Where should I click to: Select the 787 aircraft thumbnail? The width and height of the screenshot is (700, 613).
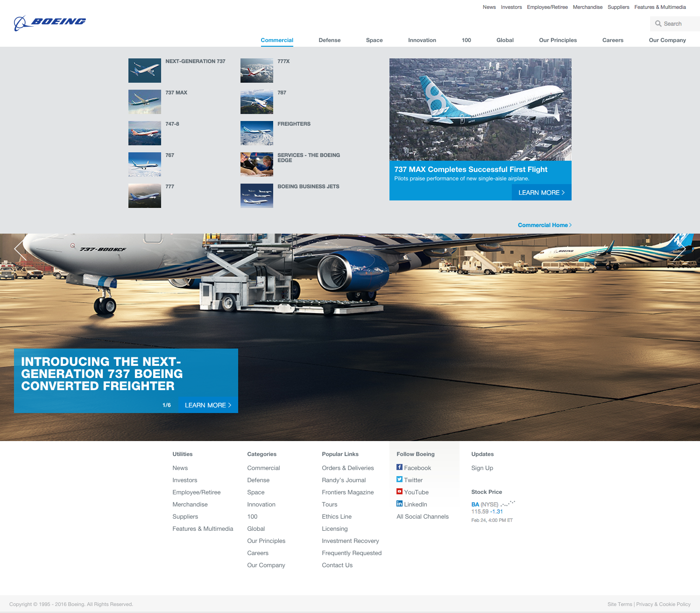pyautogui.click(x=256, y=101)
